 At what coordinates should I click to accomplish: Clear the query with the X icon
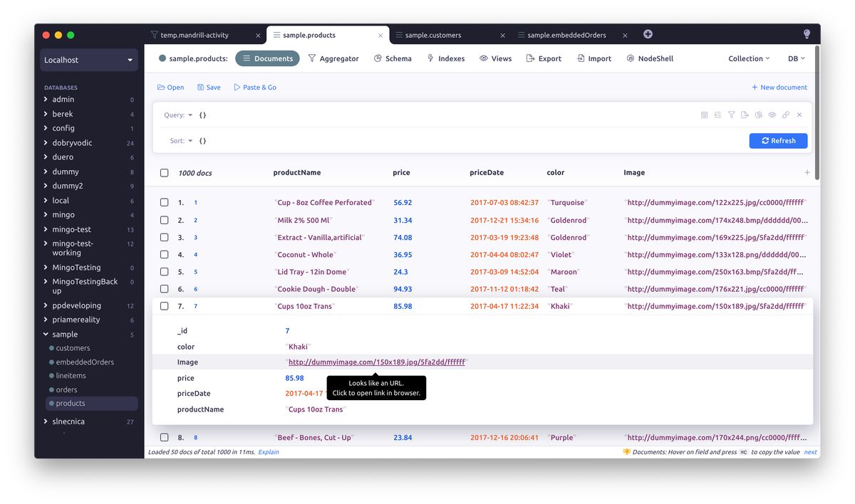pos(799,115)
